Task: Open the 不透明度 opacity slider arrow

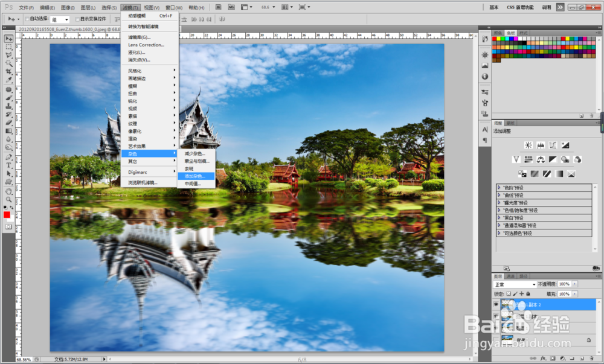Action: (575, 284)
